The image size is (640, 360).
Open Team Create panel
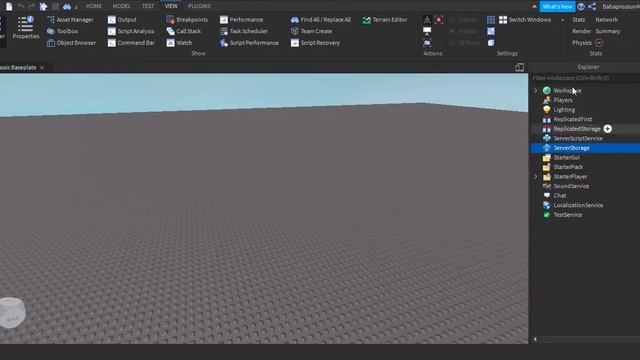point(311,31)
